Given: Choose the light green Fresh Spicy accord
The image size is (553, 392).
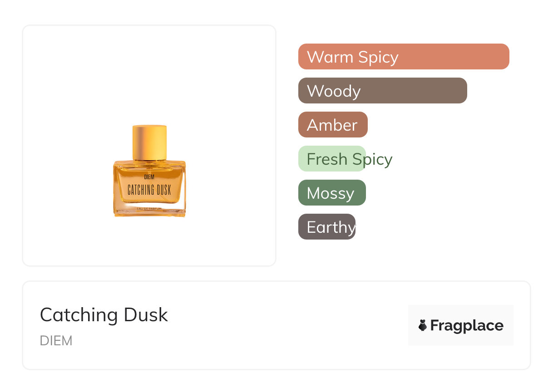Looking at the screenshot, I should click(331, 159).
